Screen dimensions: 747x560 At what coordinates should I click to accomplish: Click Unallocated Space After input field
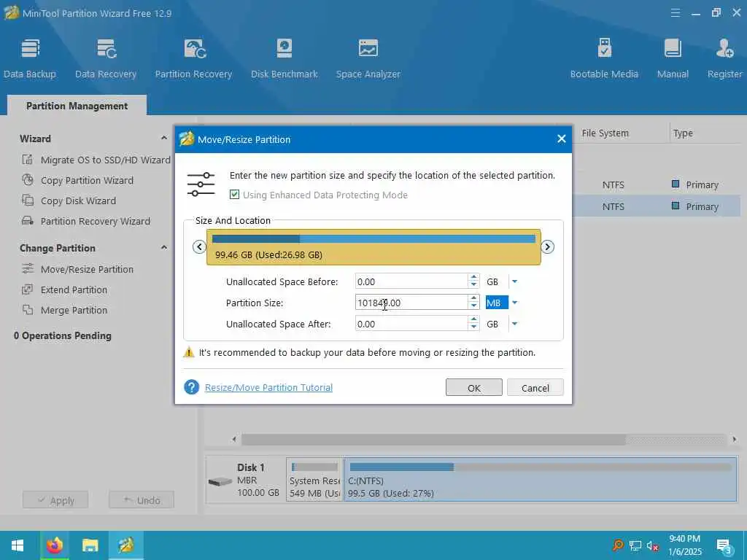[x=411, y=324]
